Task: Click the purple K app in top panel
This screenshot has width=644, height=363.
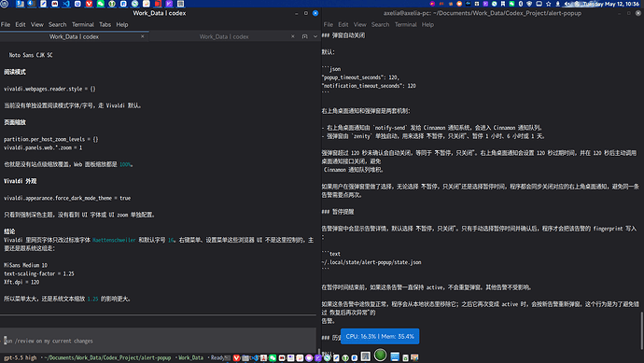Action: [169, 4]
